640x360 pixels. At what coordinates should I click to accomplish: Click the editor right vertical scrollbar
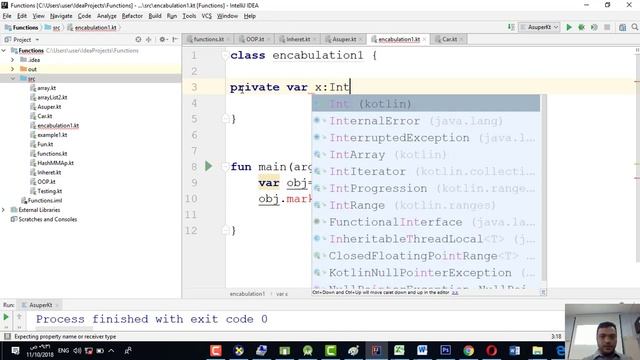[x=638, y=155]
